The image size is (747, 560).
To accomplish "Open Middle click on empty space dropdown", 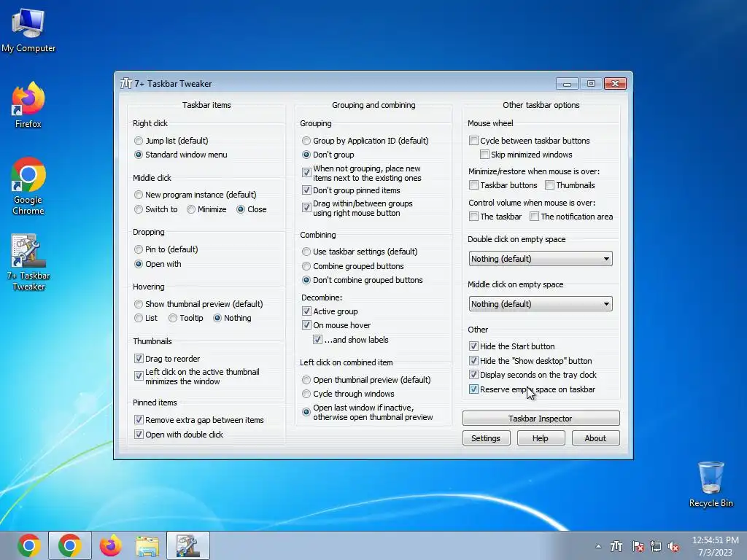I will tap(541, 304).
